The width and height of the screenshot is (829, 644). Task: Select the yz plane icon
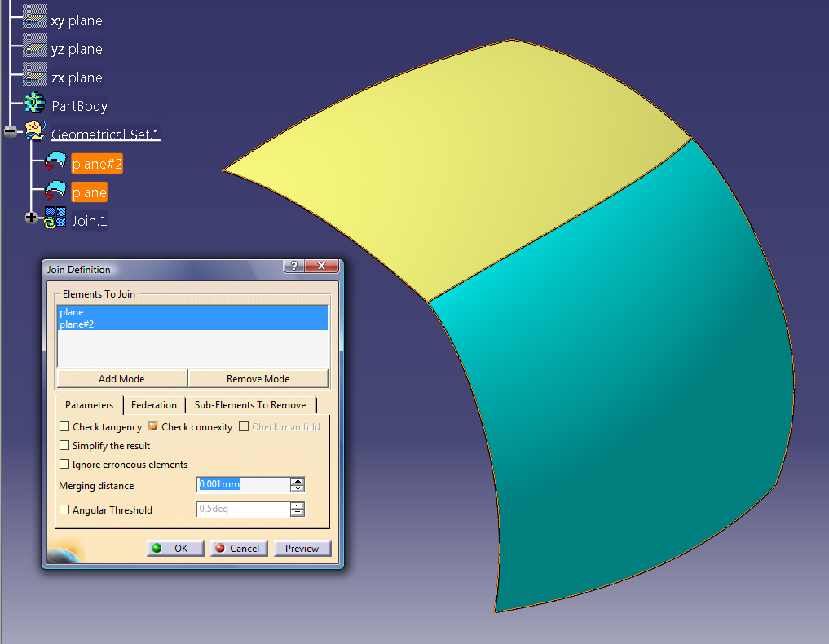point(34,48)
